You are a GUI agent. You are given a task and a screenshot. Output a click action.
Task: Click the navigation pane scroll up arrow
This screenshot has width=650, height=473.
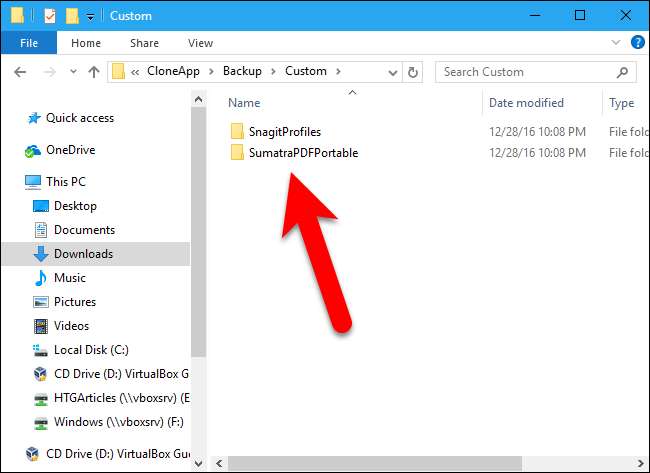(x=199, y=99)
